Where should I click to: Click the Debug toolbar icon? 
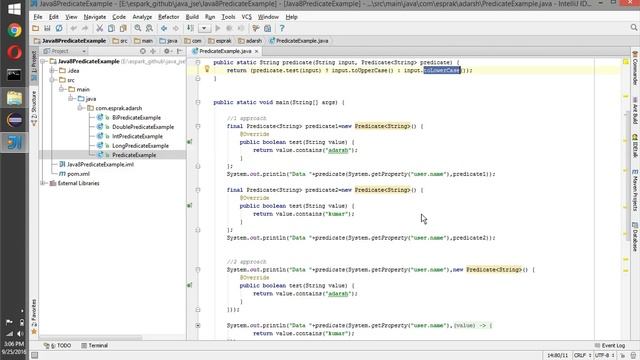tap(229, 28)
